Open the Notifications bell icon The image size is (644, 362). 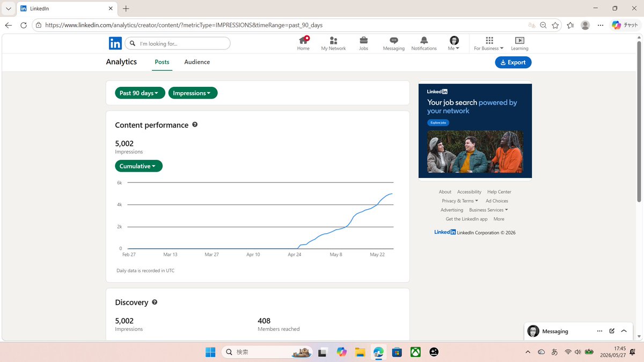(x=424, y=40)
